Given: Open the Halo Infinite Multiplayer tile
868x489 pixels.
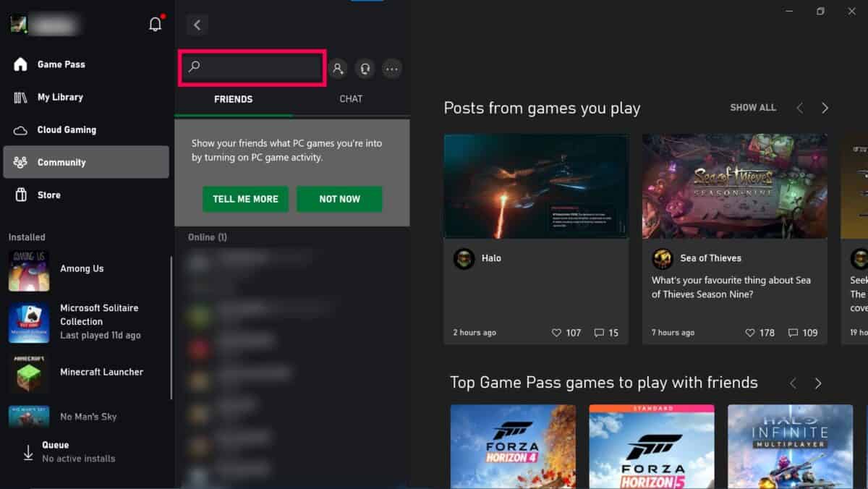Looking at the screenshot, I should click(x=790, y=446).
